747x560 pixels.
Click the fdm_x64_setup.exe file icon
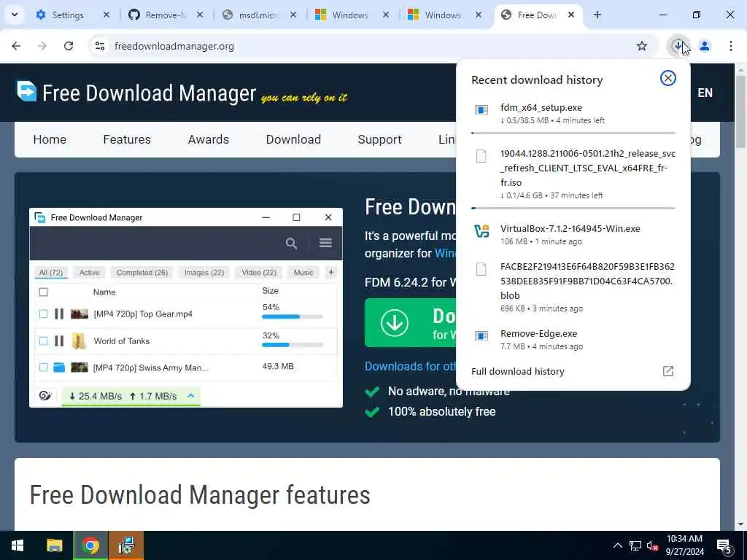[481, 109]
